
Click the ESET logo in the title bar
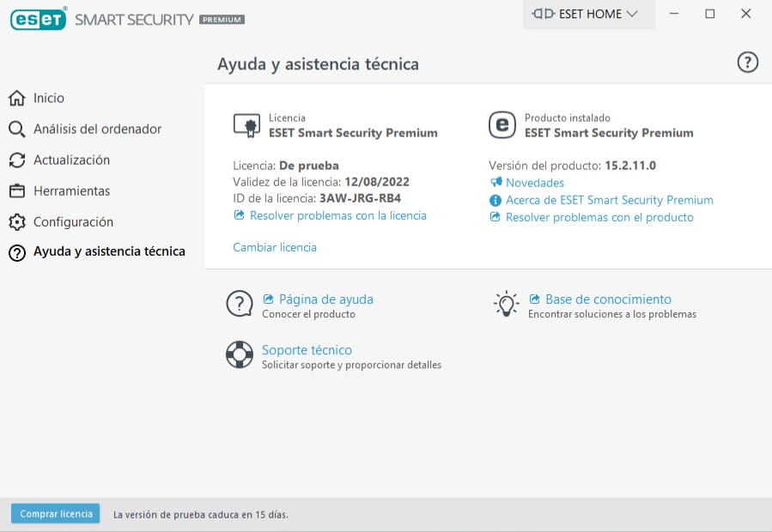click(39, 19)
